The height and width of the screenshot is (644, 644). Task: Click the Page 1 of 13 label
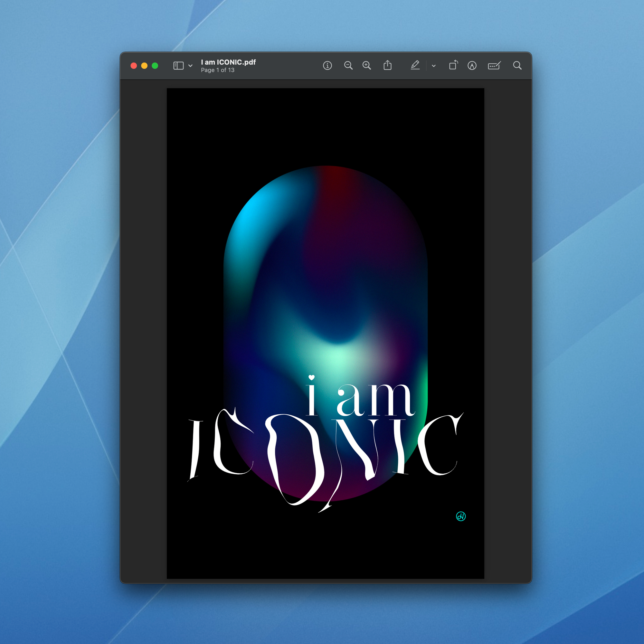217,70
